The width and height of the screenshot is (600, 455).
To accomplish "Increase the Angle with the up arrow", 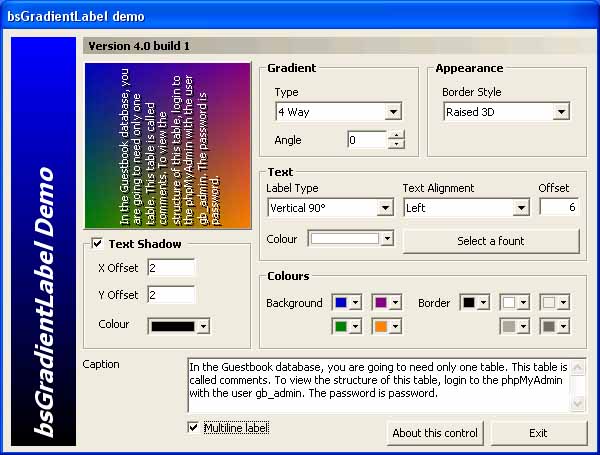I will 397,136.
